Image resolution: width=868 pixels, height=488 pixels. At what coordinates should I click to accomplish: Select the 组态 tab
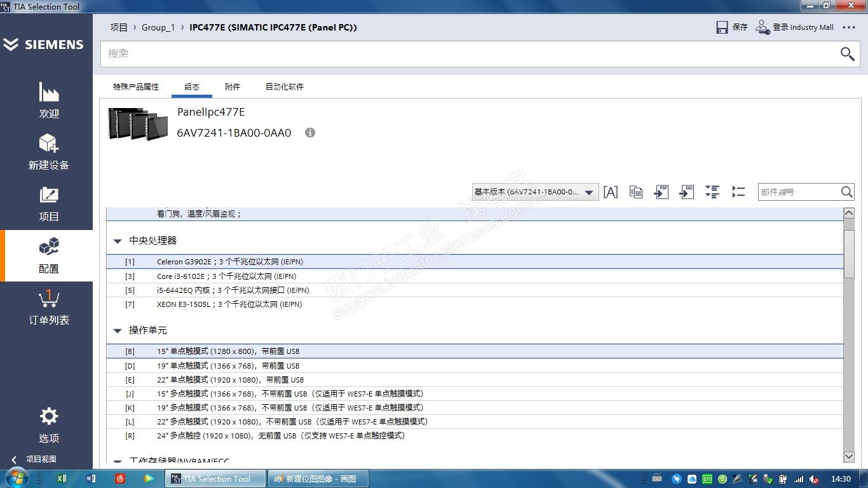click(x=192, y=87)
